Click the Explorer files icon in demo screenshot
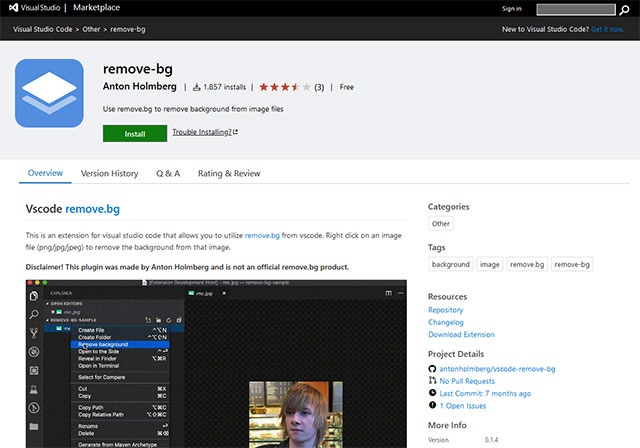The width and height of the screenshot is (640, 448). pos(34,295)
